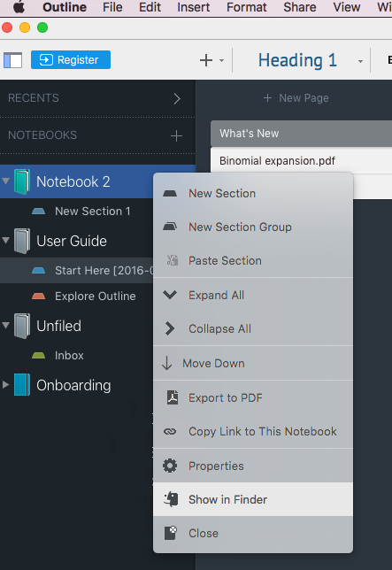Click the Unfiled gray book icon
The height and width of the screenshot is (570, 392).
22,326
